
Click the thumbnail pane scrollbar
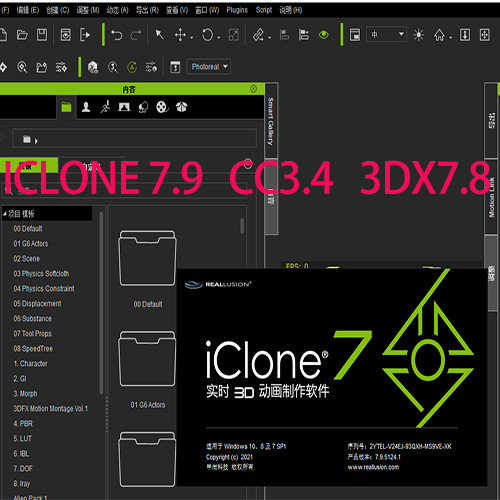click(242, 226)
